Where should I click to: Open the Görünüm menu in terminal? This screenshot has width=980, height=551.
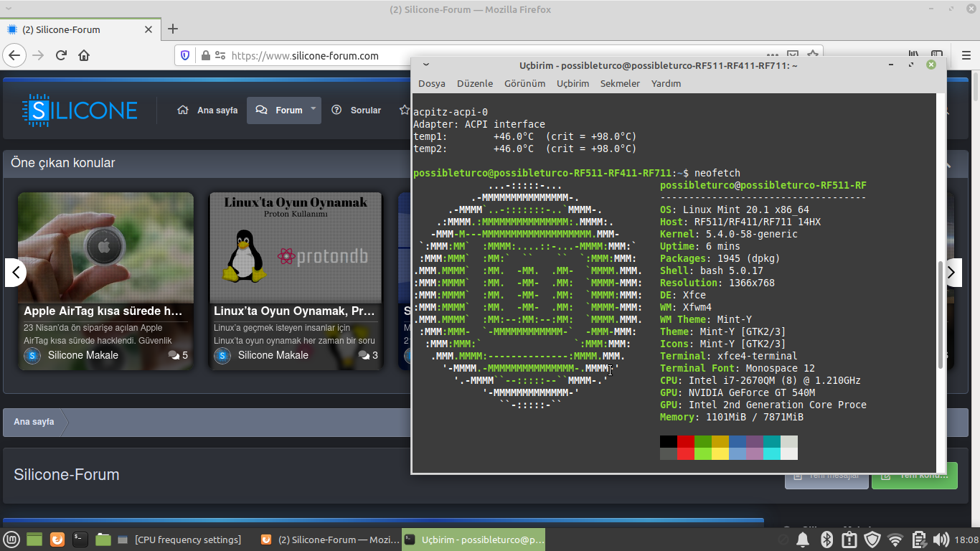pyautogui.click(x=525, y=83)
